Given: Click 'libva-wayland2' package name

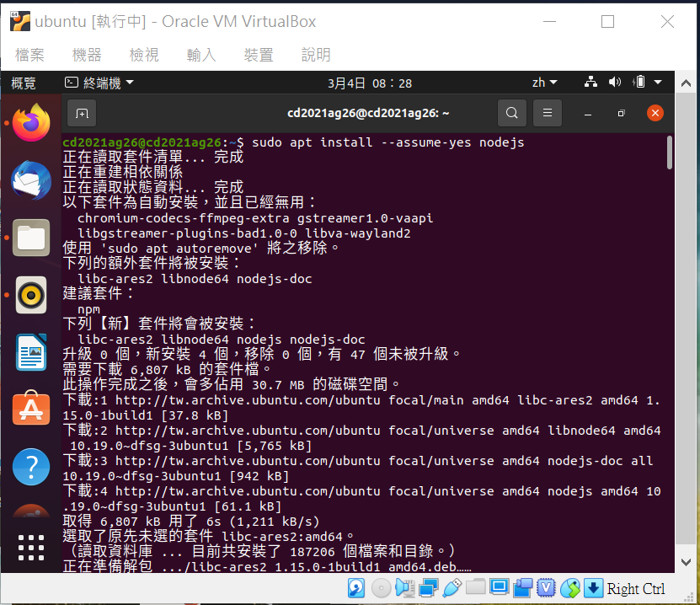Looking at the screenshot, I should (x=358, y=233).
